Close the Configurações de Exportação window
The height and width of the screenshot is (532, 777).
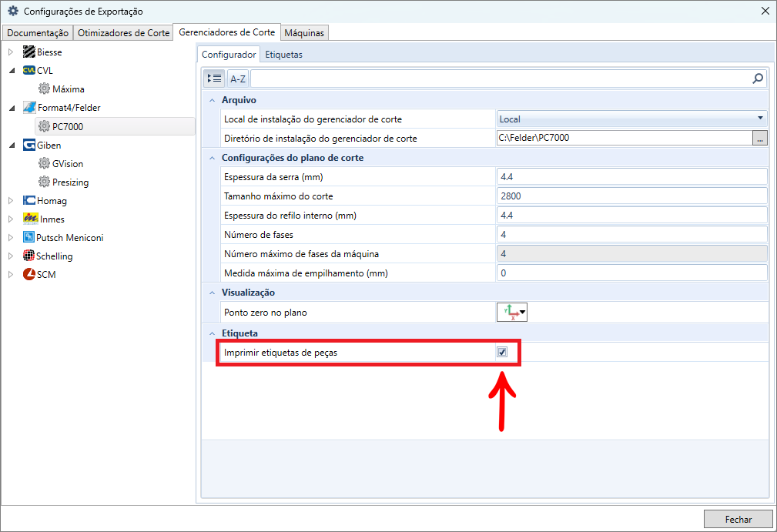(x=765, y=11)
